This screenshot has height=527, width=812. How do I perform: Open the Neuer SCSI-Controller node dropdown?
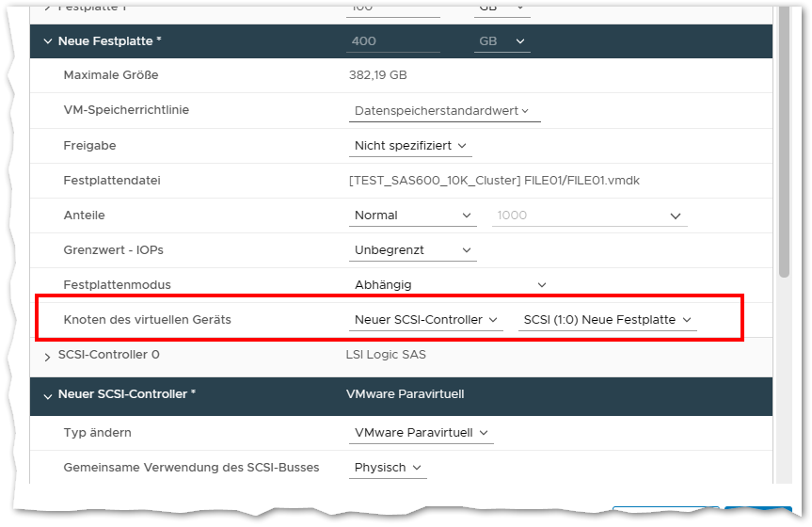tap(426, 320)
